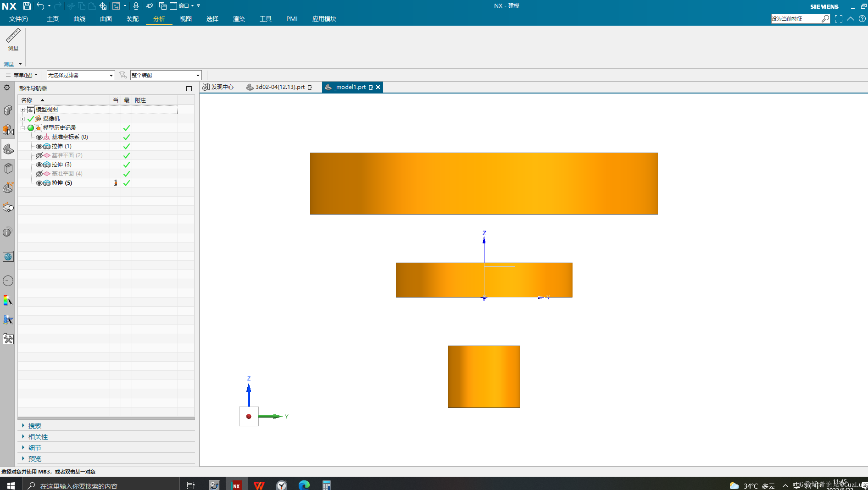
Task: Toggle visibility eye of 拉伸 (1)
Action: tap(39, 146)
